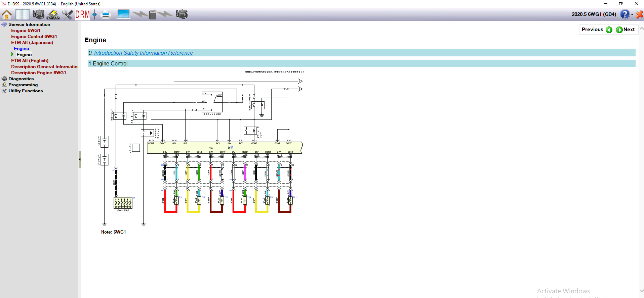
Task: Go to Previous page
Action: pos(597,30)
